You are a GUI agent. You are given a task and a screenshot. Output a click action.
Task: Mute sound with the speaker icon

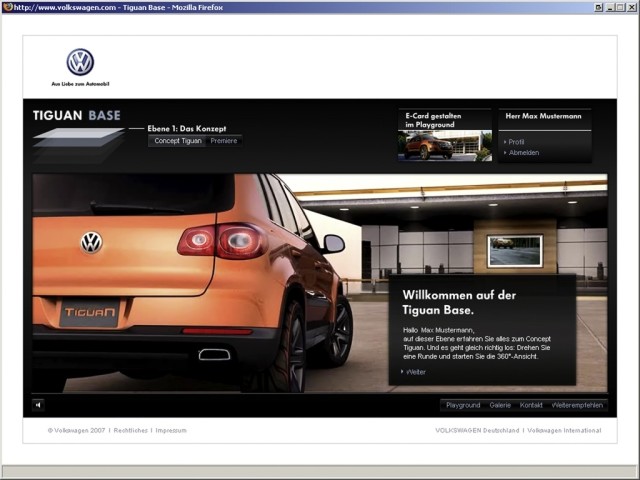(x=38, y=405)
